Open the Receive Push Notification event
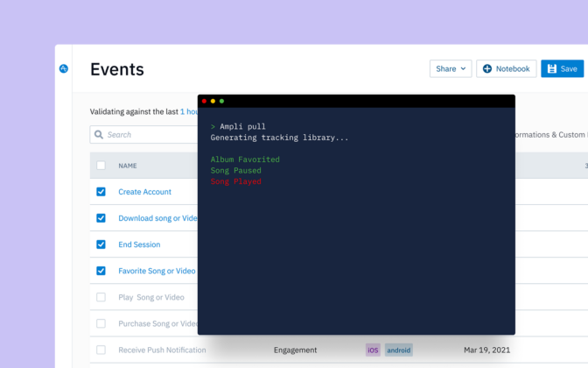This screenshot has width=588, height=368. [162, 350]
